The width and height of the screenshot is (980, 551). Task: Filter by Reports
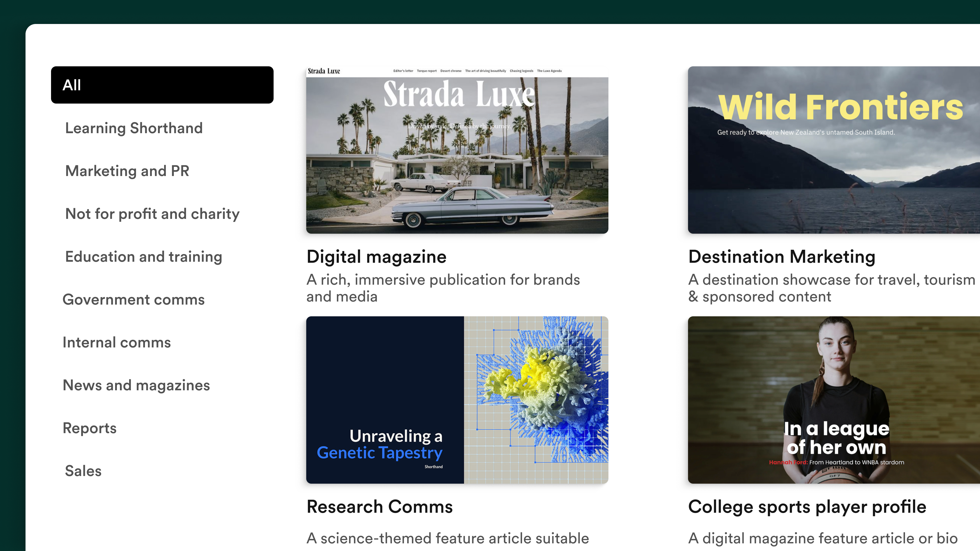(x=89, y=428)
